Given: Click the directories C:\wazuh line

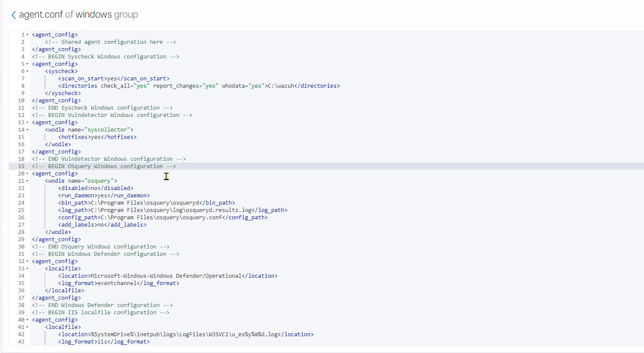Looking at the screenshot, I should coord(199,86).
